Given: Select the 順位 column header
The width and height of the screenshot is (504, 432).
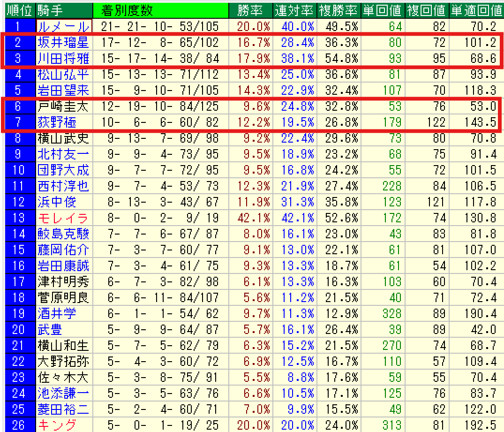Looking at the screenshot, I should click(18, 10).
